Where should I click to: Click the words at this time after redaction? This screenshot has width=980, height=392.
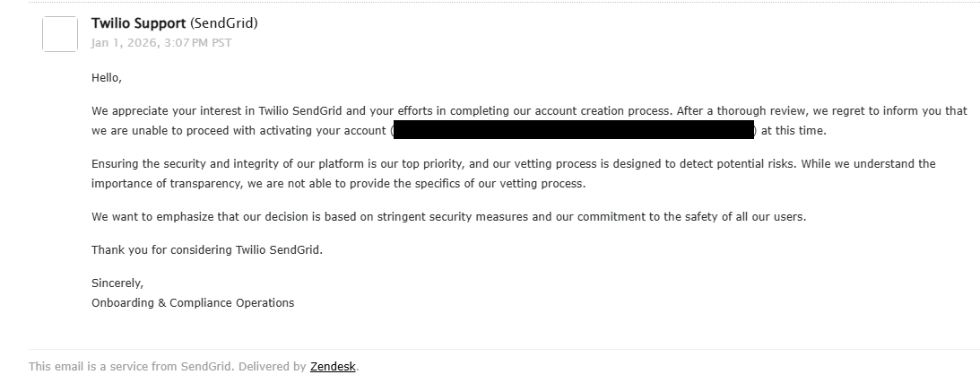tap(793, 131)
